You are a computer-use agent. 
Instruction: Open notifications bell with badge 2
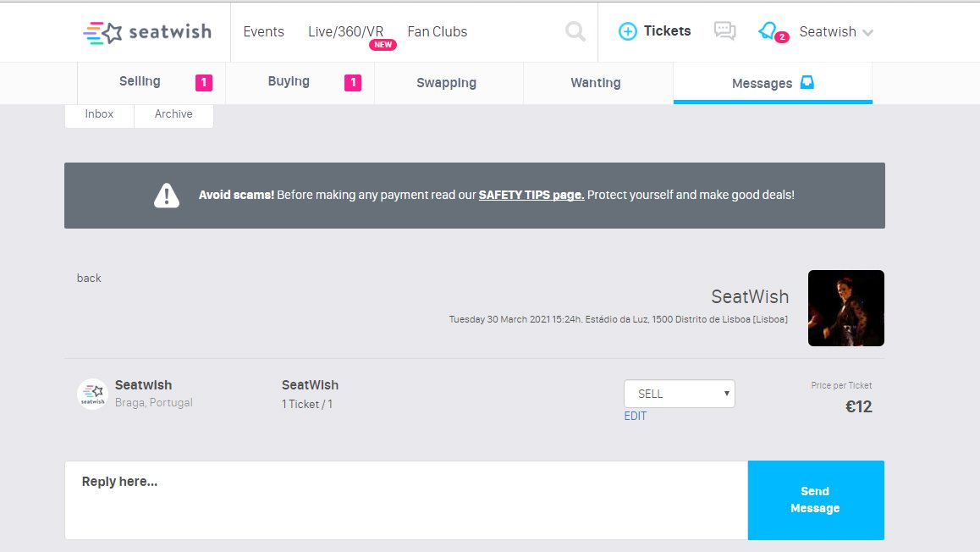coord(772,31)
